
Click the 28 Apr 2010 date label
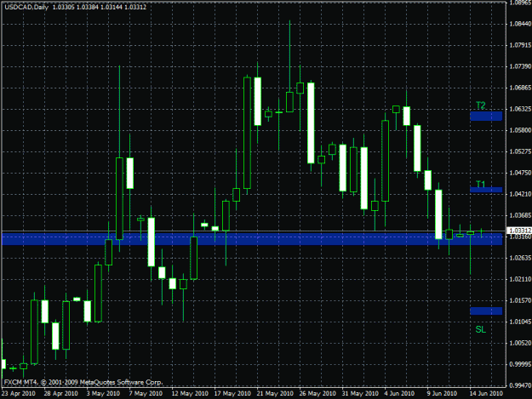tap(60, 394)
